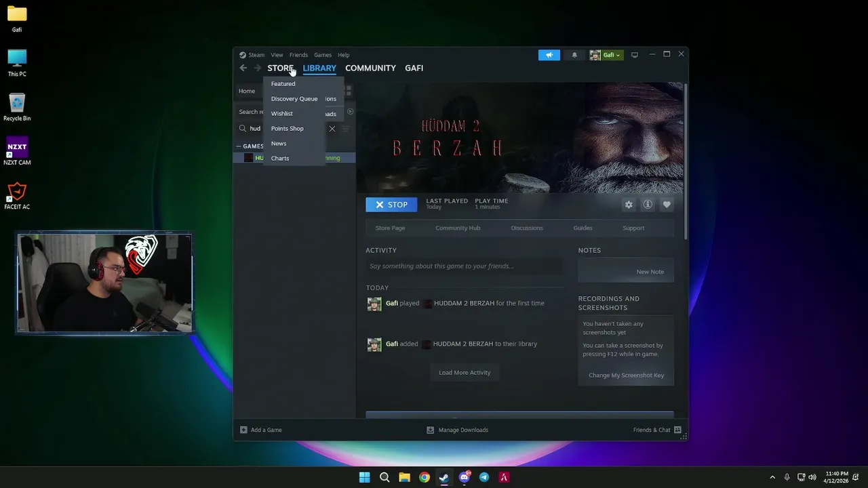
Task: Click Load More Activity
Action: pos(465,373)
